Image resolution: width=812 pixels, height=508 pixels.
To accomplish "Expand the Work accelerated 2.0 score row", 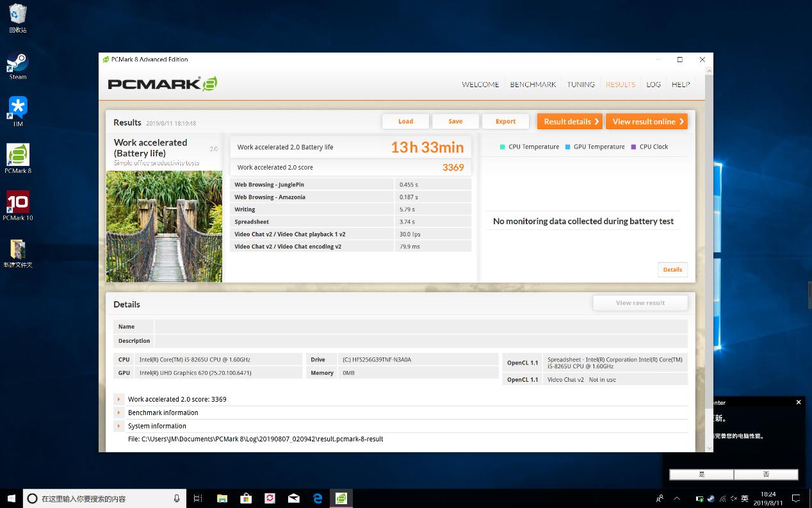I will tap(119, 399).
